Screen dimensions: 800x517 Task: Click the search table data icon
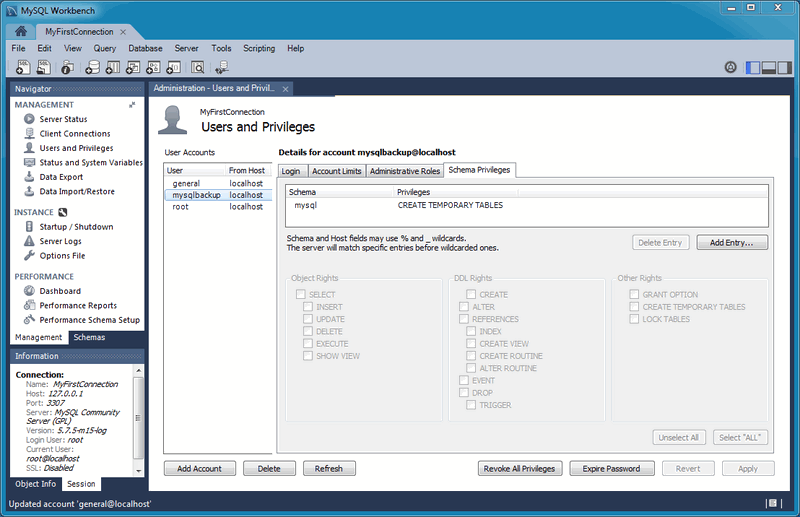tap(197, 67)
